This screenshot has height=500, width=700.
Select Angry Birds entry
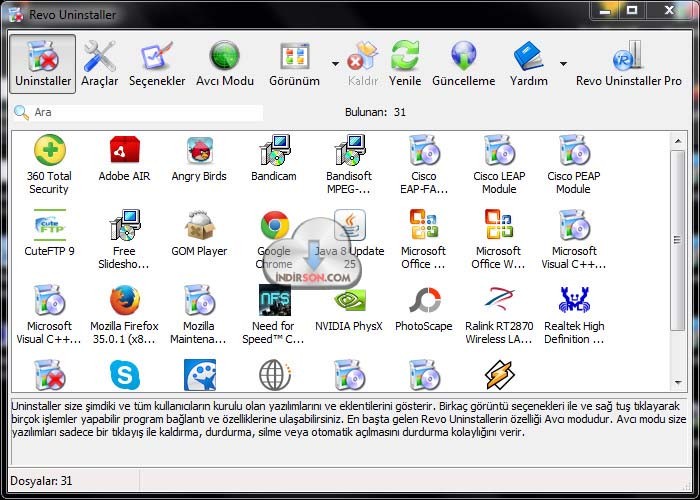click(x=199, y=158)
